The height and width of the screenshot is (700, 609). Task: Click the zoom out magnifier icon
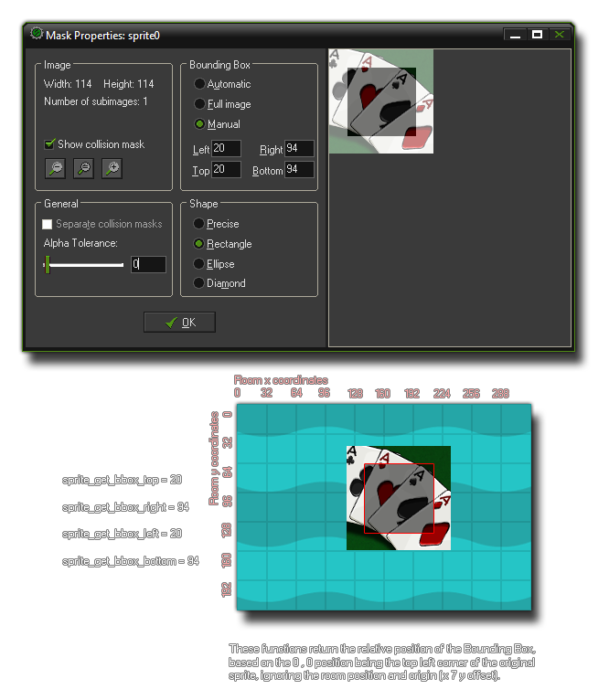[x=56, y=167]
